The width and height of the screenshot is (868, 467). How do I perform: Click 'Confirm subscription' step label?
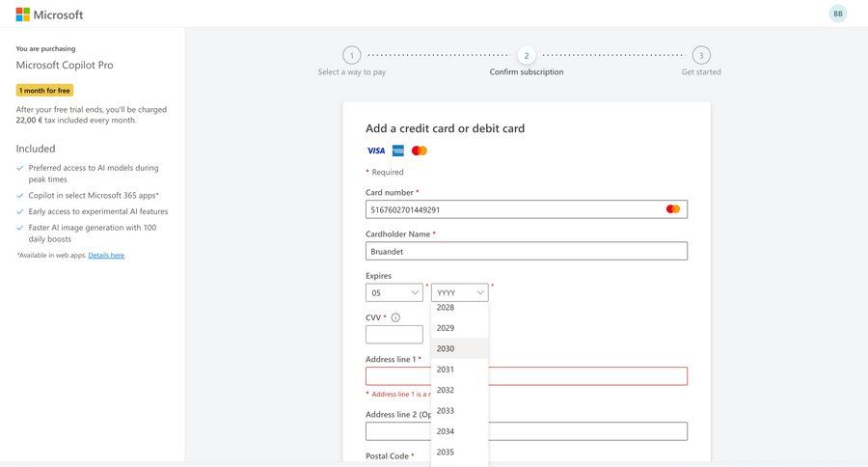tap(527, 72)
